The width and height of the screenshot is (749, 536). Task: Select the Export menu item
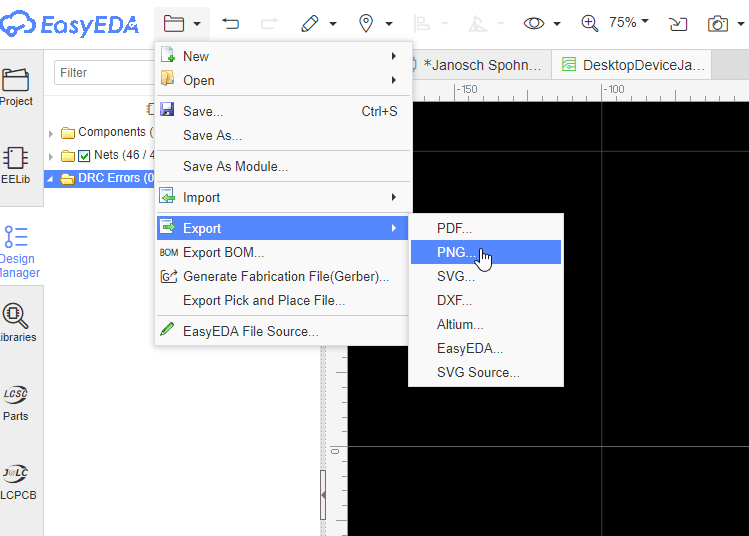click(282, 228)
